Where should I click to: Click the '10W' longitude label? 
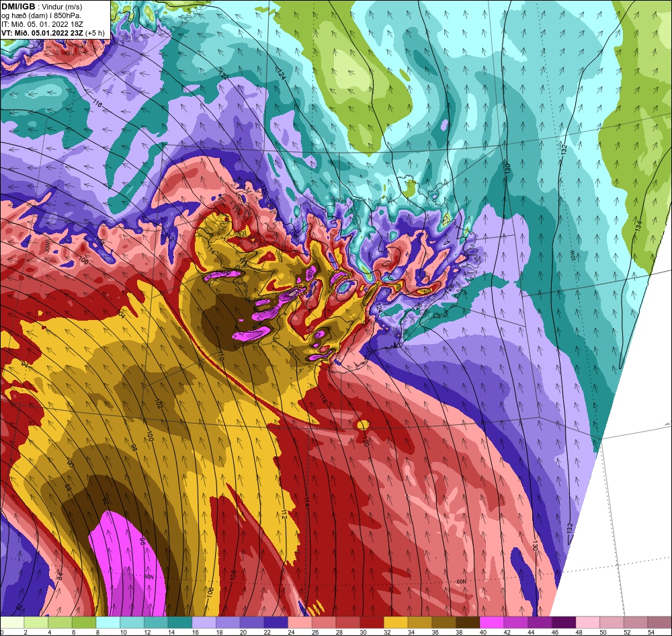(573, 256)
